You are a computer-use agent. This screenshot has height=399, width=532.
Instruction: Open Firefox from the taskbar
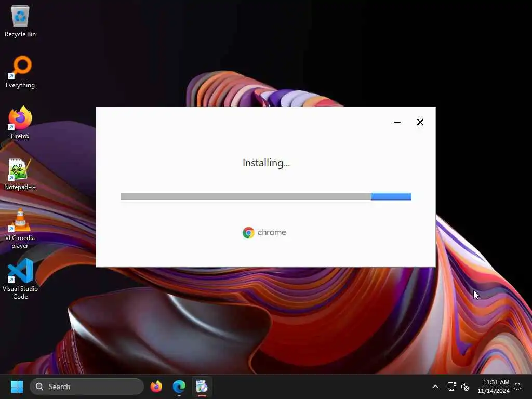point(156,387)
